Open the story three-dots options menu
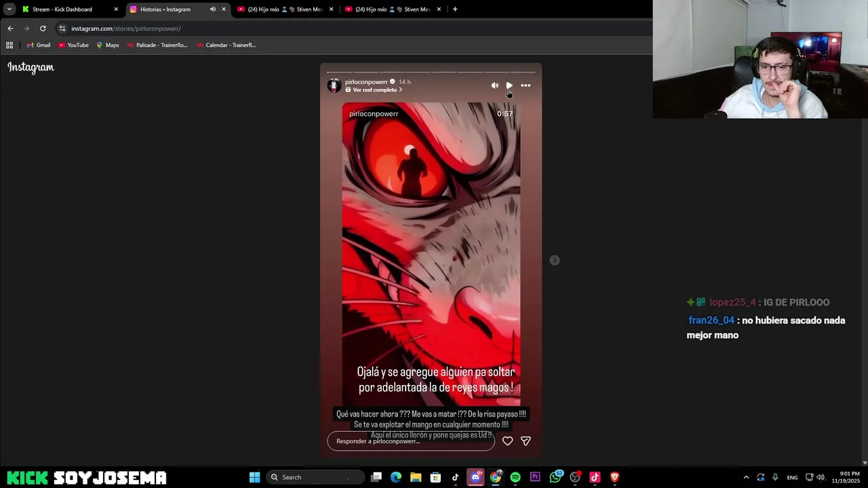The image size is (868, 488). click(526, 85)
